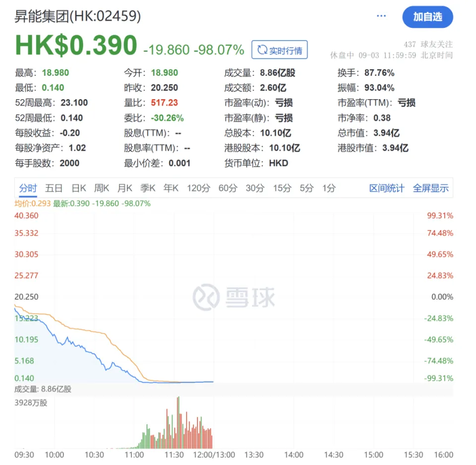Open the 周K weekly candlestick tab
This screenshot has height=465, width=476.
(102, 188)
